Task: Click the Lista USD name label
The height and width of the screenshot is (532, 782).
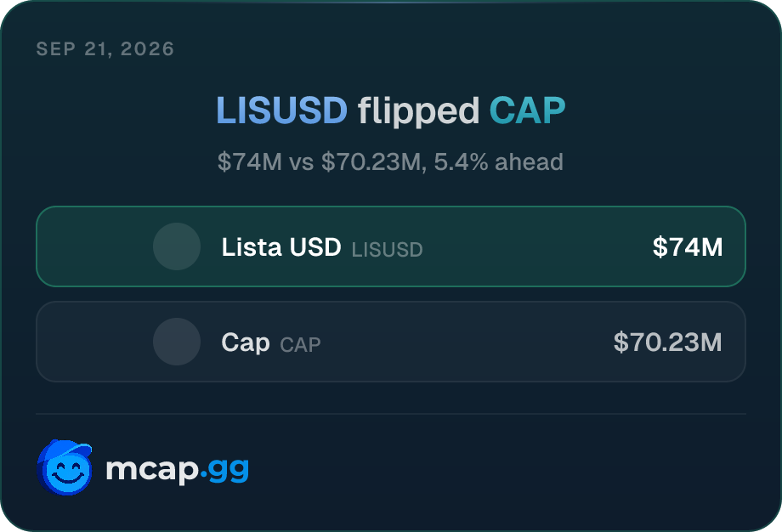Action: 281,246
